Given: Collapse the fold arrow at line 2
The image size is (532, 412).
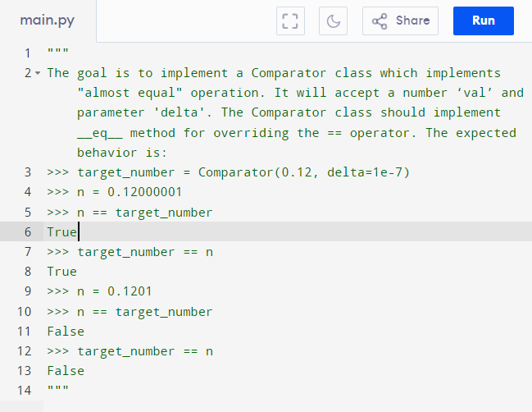Looking at the screenshot, I should pyautogui.click(x=38, y=73).
